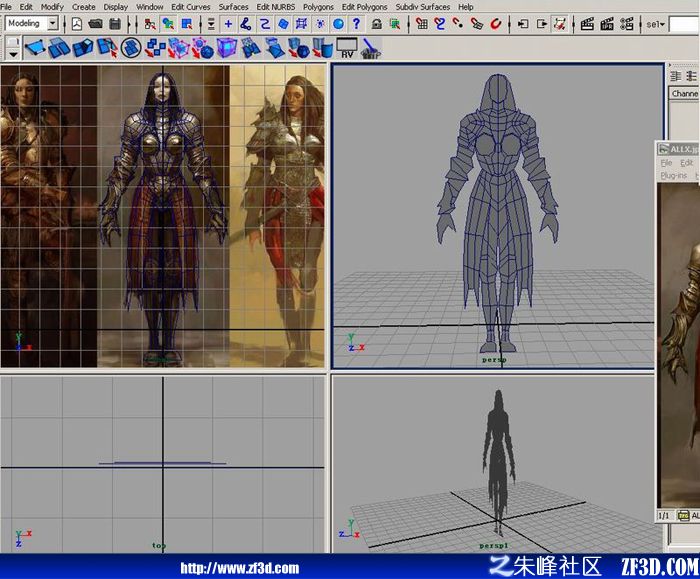Open Plug-ins menu in ALLX image window
Image resolution: width=700 pixels, height=579 pixels.
[x=673, y=176]
